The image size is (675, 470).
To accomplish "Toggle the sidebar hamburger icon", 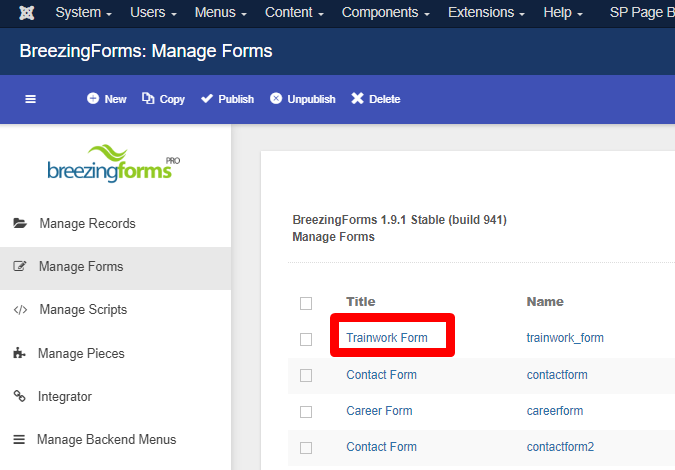I will pyautogui.click(x=31, y=99).
